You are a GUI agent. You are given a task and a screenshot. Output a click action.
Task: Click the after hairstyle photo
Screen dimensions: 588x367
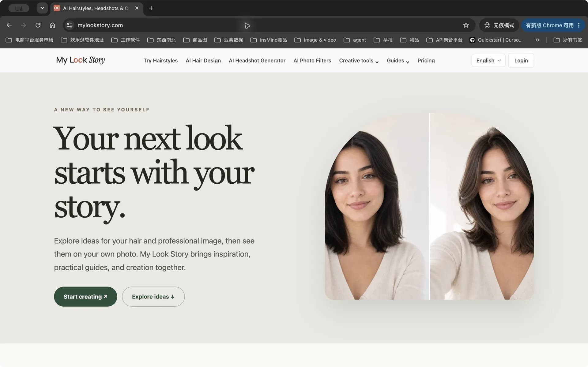482,206
